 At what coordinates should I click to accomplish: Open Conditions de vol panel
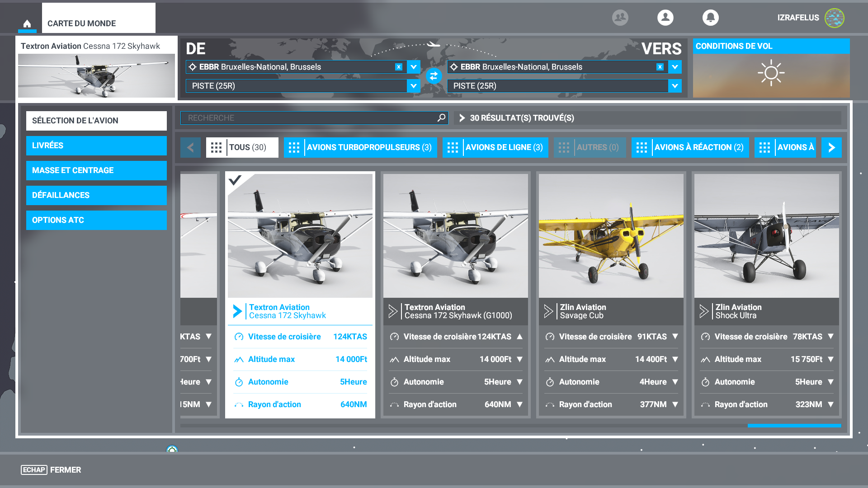(x=771, y=68)
